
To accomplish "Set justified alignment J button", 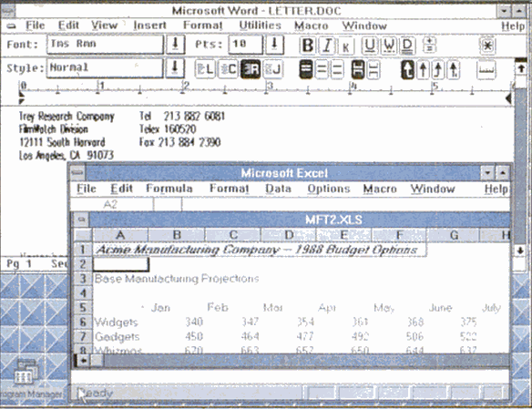I will (272, 69).
